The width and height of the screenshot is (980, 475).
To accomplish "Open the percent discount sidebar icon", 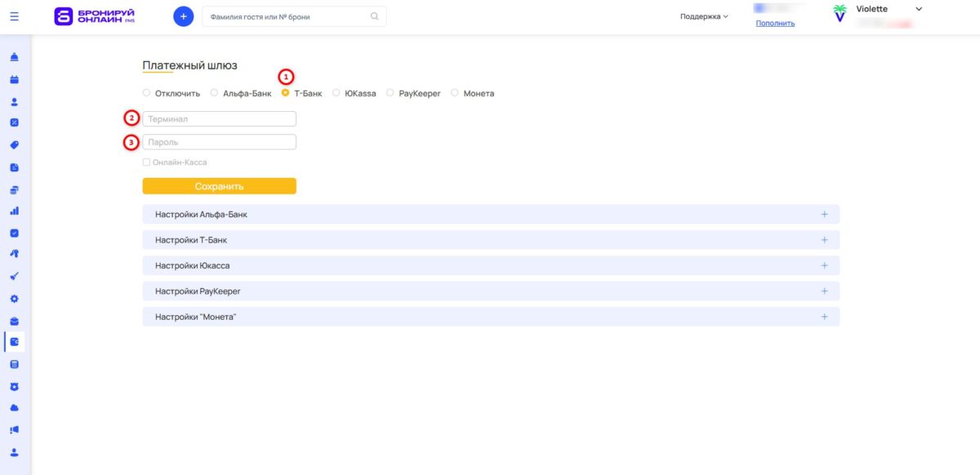I will coord(14,122).
